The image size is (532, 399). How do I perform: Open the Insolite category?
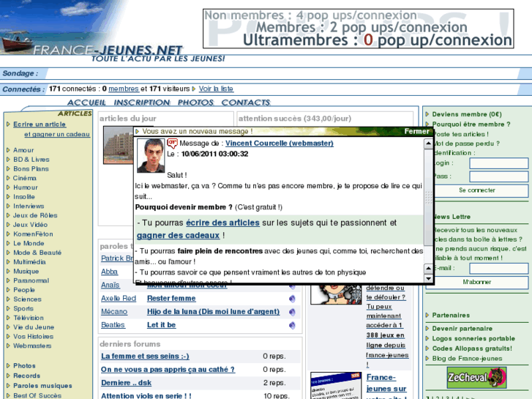(x=23, y=197)
